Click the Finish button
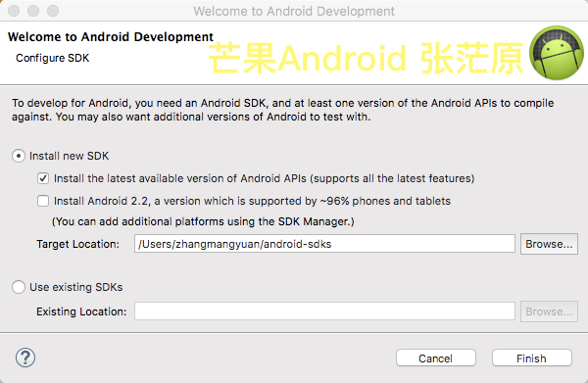 532,359
